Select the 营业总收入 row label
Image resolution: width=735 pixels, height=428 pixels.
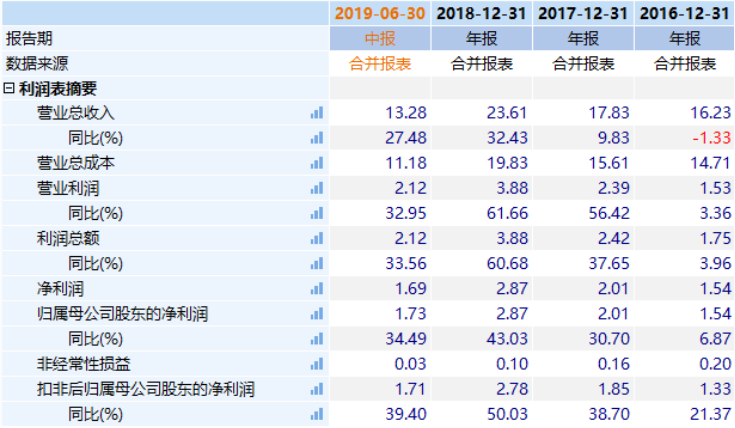[75, 113]
